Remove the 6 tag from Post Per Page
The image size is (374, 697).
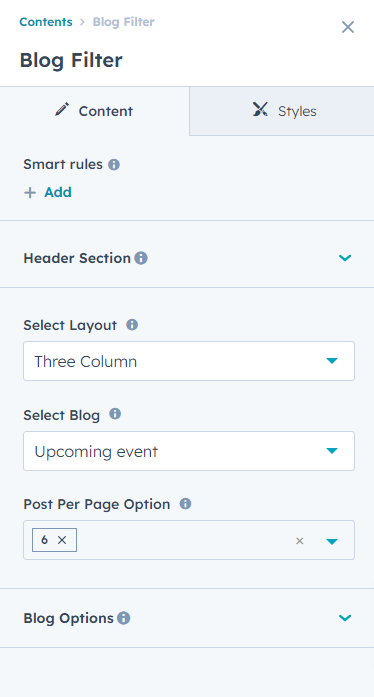pyautogui.click(x=62, y=540)
